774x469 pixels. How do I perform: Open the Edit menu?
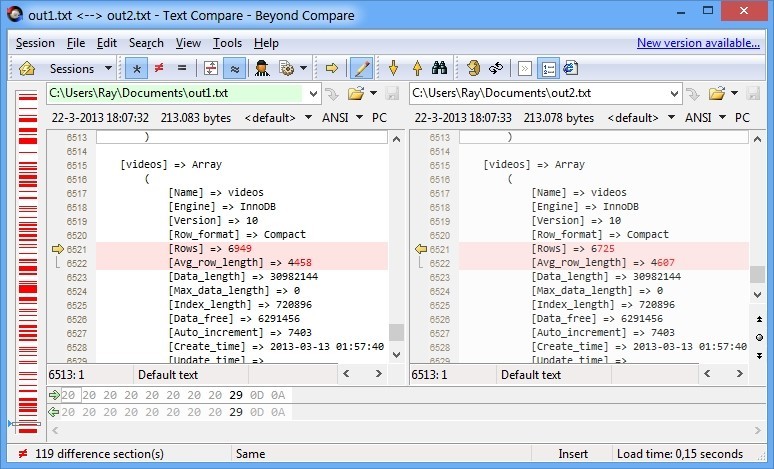click(x=107, y=43)
